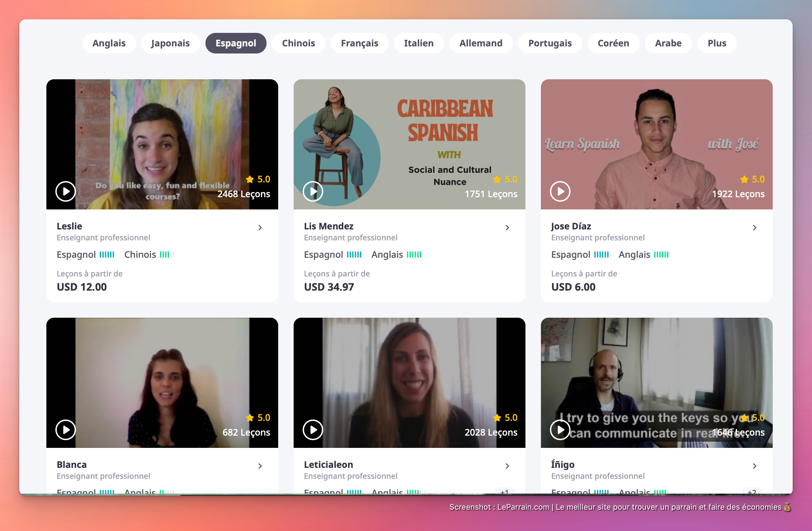
Task: Open Blanca's profile chevron
Action: 260,466
